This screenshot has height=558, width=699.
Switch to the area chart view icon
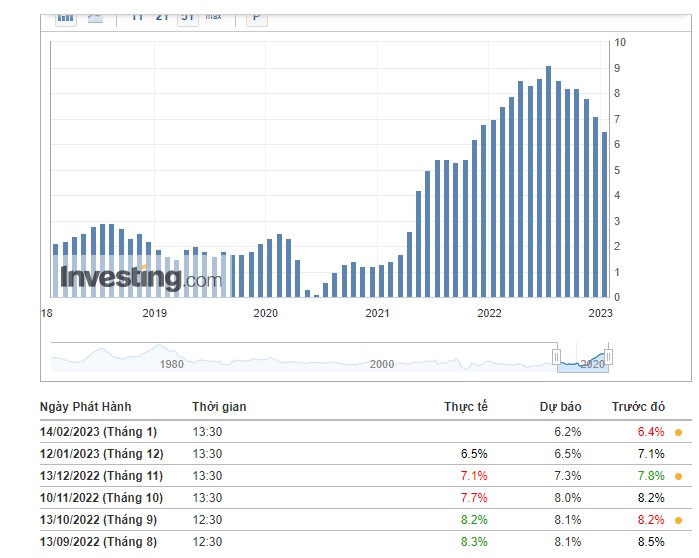tap(95, 19)
